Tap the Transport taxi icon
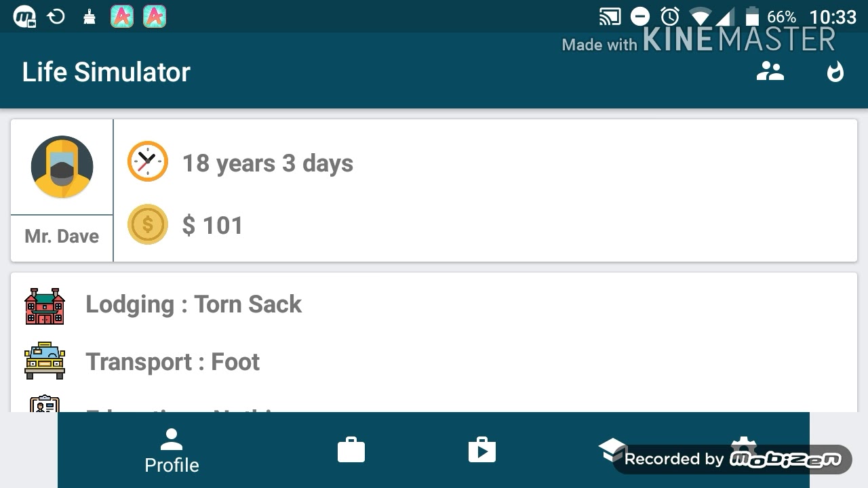The width and height of the screenshot is (868, 488). [45, 361]
